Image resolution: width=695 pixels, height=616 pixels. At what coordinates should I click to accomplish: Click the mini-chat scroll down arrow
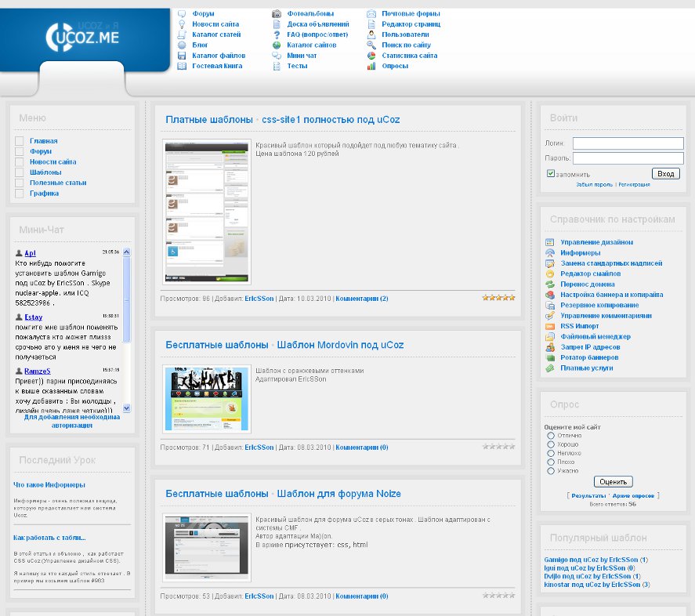click(126, 408)
